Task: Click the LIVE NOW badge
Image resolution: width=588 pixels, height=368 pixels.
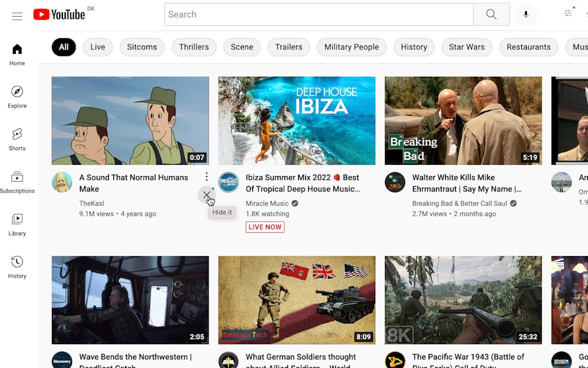Action: click(265, 227)
